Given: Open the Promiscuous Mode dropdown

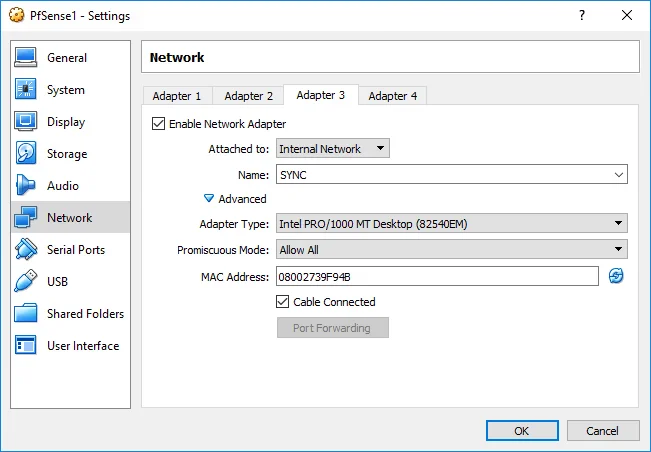Looking at the screenshot, I should tap(451, 250).
